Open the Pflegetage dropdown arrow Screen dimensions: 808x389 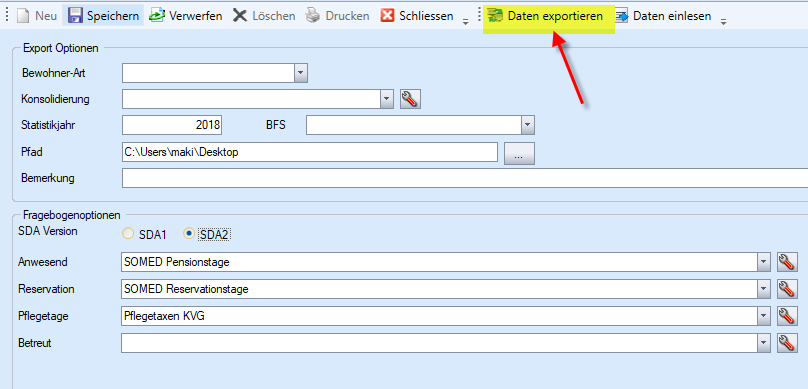point(763,316)
